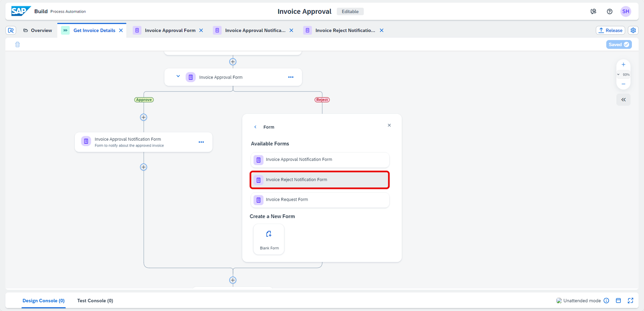Open the Invoice Reject Notification tab

tap(345, 30)
